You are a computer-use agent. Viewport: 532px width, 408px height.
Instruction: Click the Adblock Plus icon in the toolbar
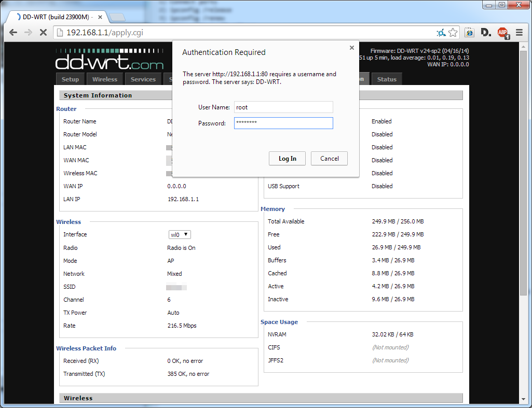[502, 32]
